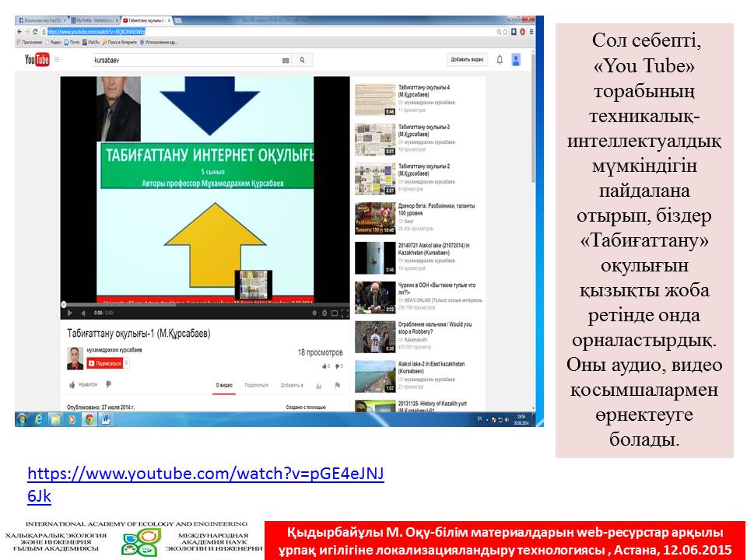Open video player settings gear

tap(324, 313)
